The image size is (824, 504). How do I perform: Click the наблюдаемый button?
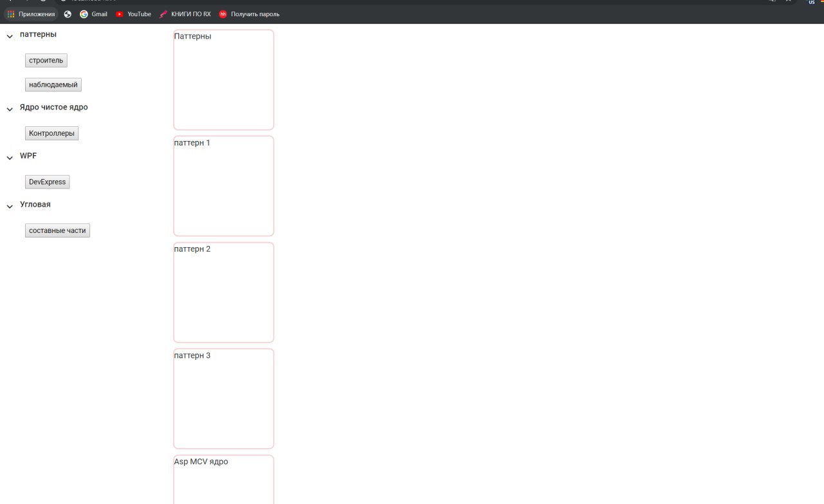tap(53, 85)
